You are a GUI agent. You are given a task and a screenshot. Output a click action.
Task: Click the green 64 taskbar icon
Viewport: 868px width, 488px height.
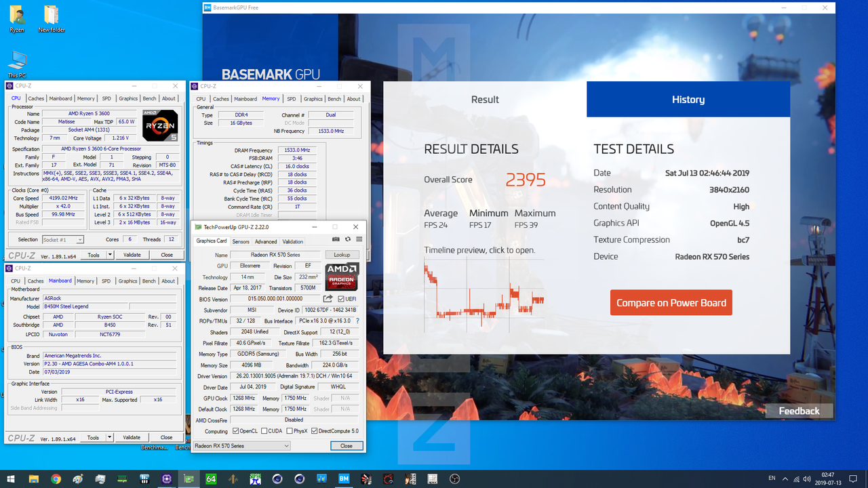click(211, 479)
